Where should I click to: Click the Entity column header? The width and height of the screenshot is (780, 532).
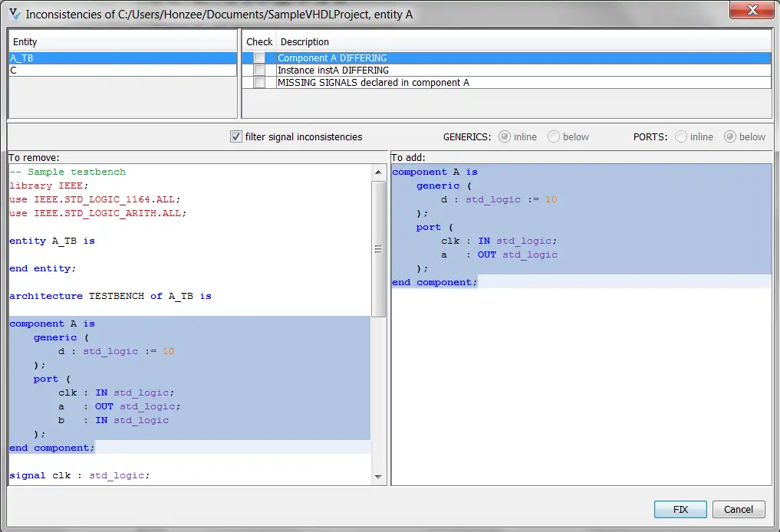click(x=123, y=42)
